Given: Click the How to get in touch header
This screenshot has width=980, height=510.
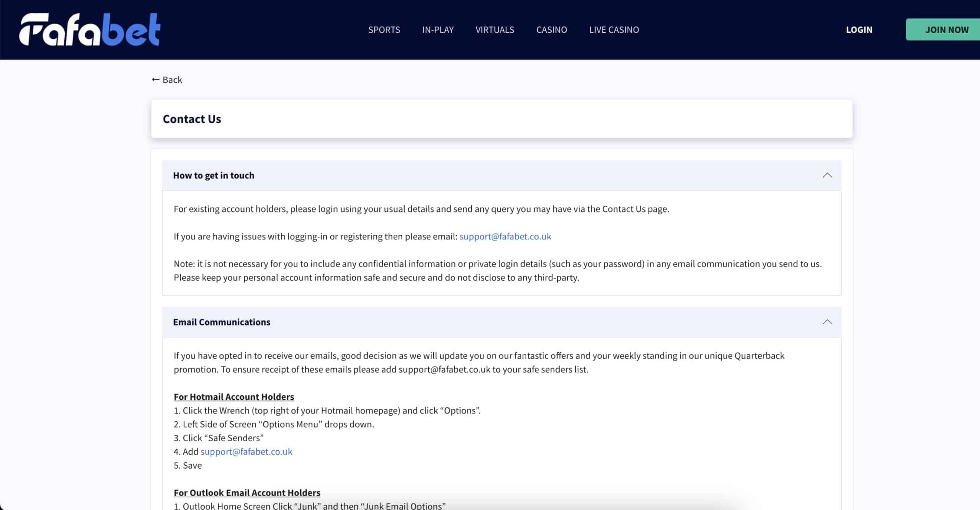Looking at the screenshot, I should tap(214, 175).
